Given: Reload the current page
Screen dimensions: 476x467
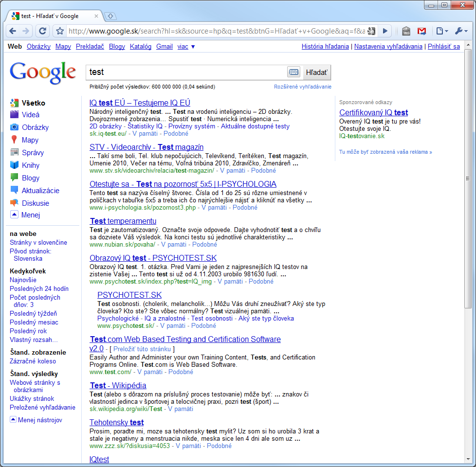Looking at the screenshot, I should click(43, 31).
